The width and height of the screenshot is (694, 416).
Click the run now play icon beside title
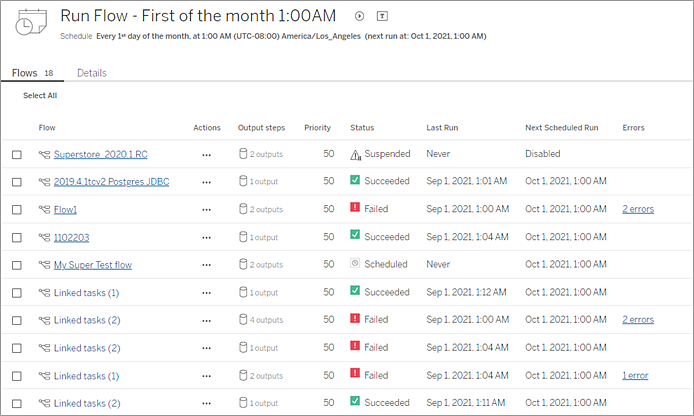pos(360,17)
